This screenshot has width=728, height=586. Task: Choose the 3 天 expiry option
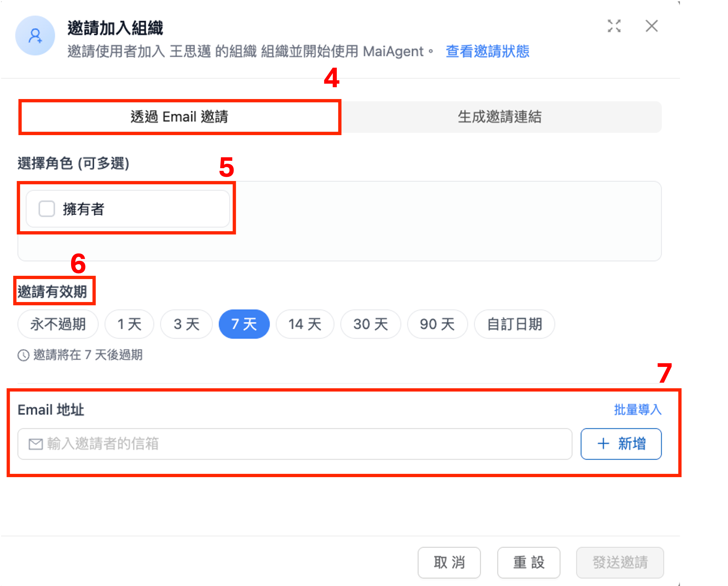click(186, 324)
